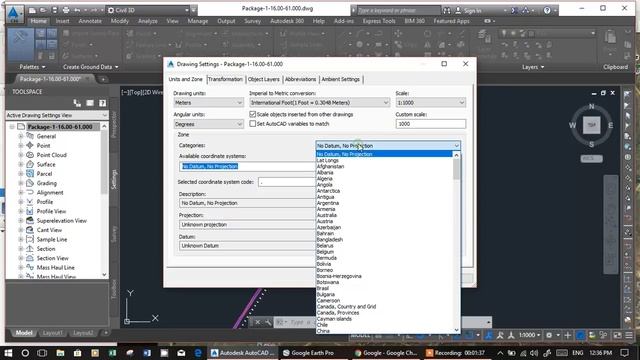The image size is (640, 360).
Task: Open File Explorer from taskbar
Action: [60, 353]
